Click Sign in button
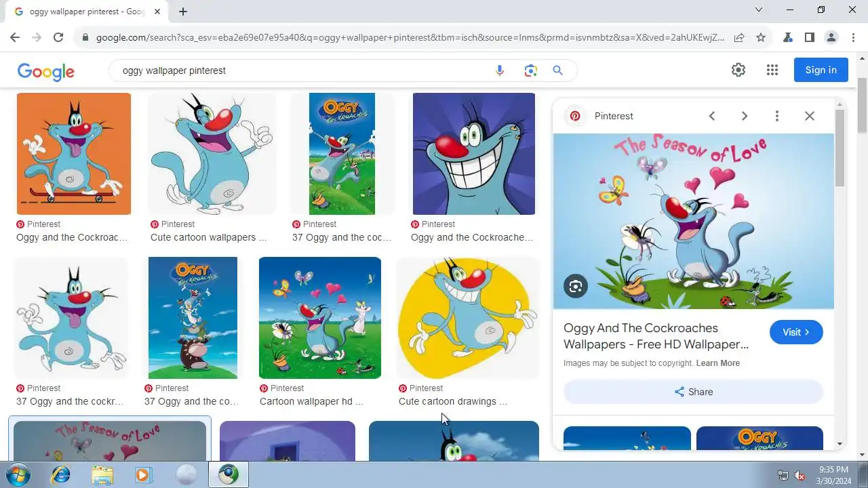This screenshot has height=488, width=868. point(821,70)
